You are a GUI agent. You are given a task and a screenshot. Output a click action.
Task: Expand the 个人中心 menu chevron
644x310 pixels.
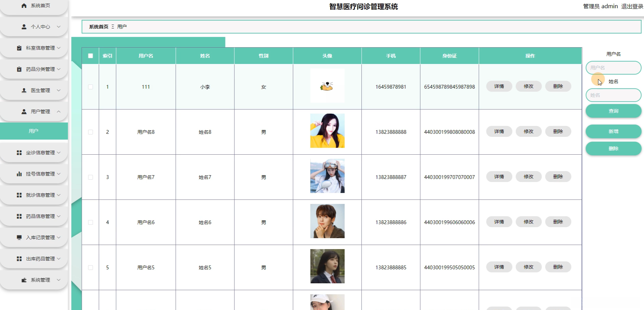(x=59, y=27)
